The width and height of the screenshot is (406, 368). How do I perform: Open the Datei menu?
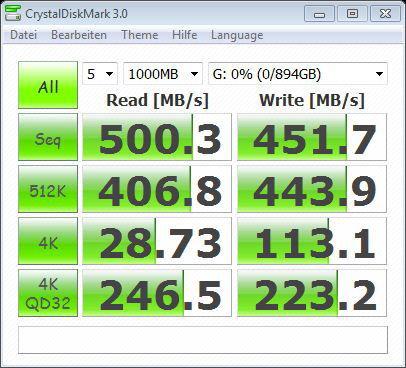23,35
